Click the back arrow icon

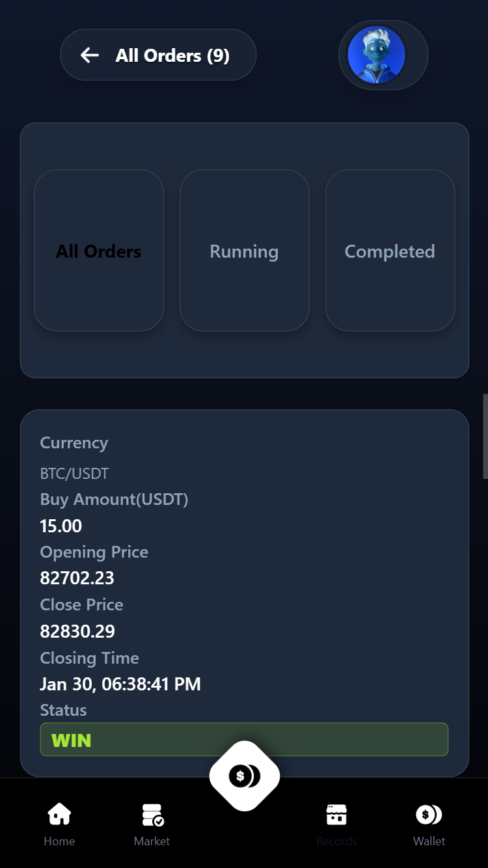(90, 55)
